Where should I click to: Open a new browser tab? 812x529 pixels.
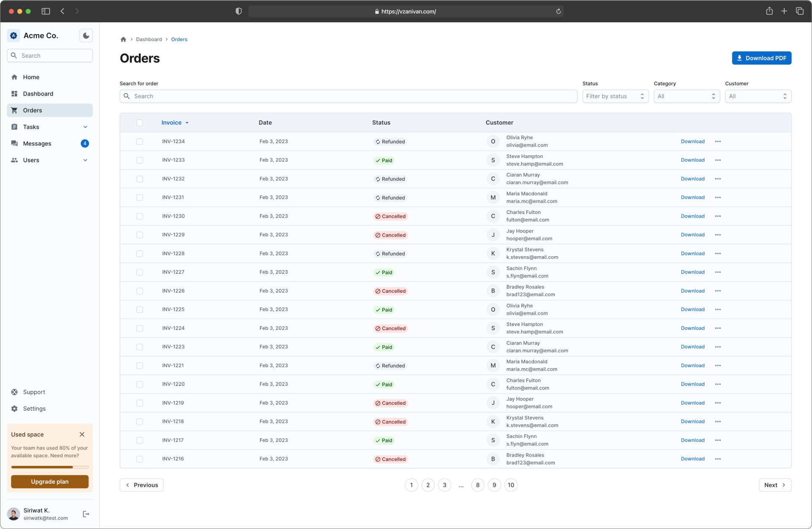pyautogui.click(x=784, y=11)
